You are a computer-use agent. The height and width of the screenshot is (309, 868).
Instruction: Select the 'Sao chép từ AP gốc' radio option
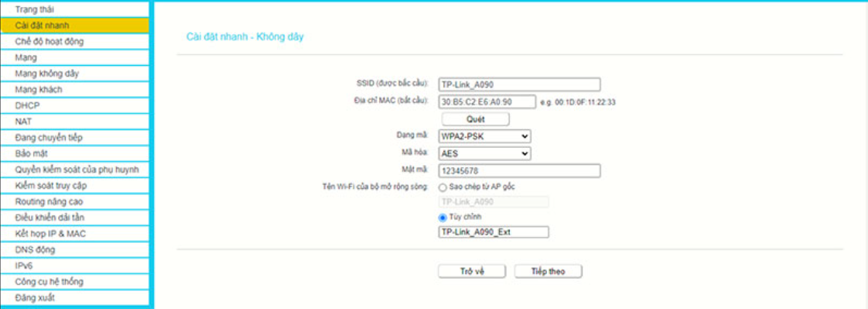tap(443, 187)
